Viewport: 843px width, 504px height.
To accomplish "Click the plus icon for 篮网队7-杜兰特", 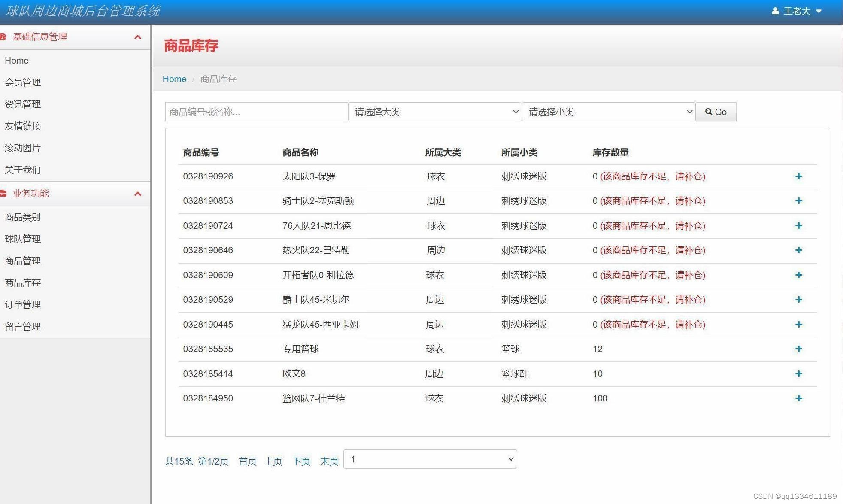I will [x=799, y=398].
